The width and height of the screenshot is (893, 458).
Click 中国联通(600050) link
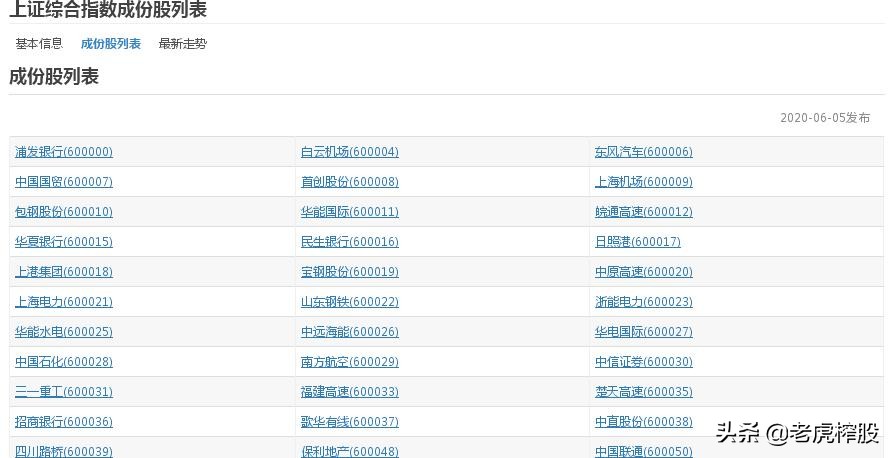(x=644, y=451)
